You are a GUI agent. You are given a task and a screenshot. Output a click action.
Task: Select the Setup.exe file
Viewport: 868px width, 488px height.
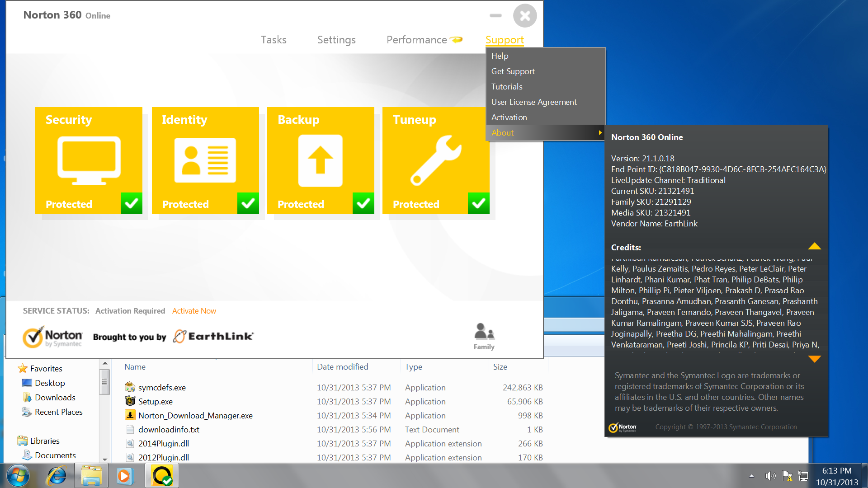point(155,401)
